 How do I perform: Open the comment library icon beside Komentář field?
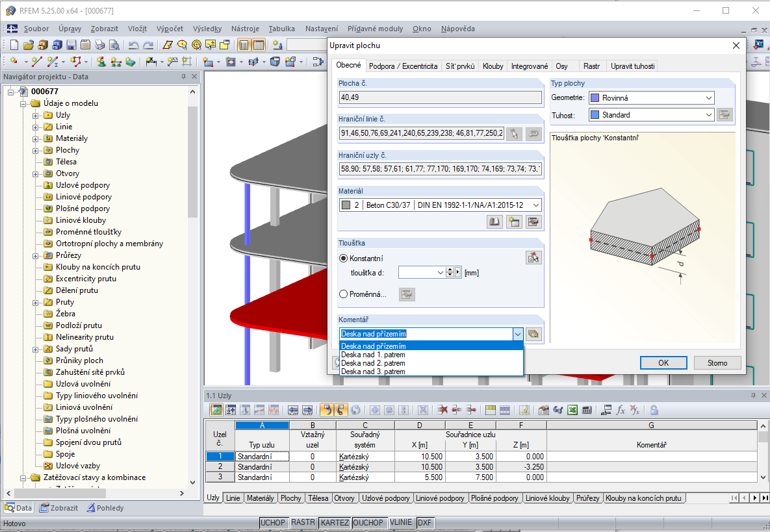tap(533, 334)
